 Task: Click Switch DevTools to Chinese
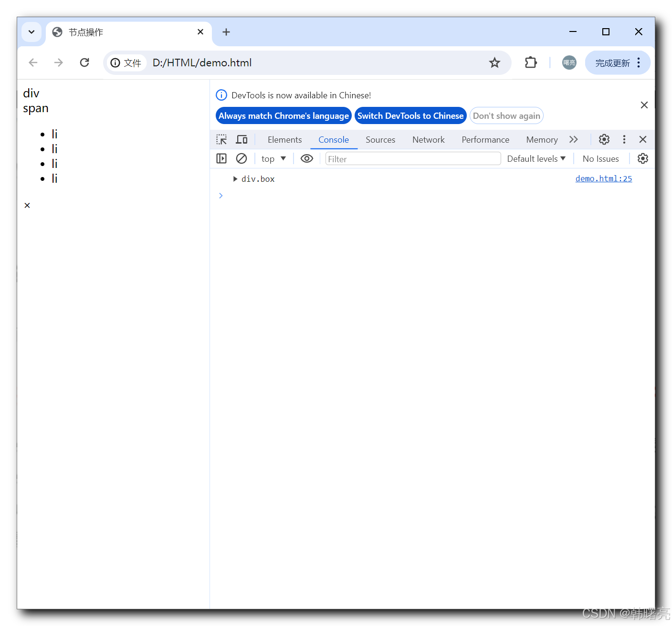tap(410, 115)
